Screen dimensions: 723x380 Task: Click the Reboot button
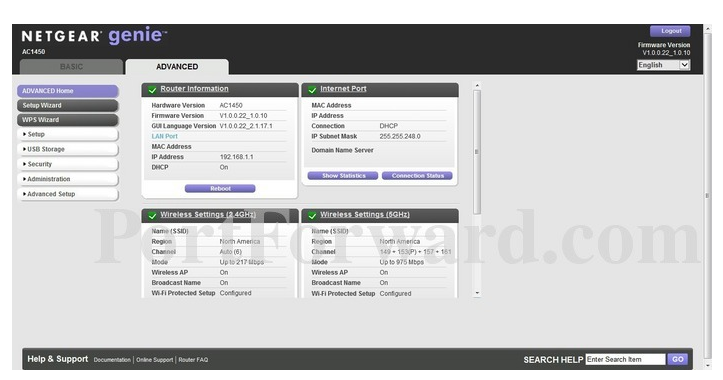pyautogui.click(x=220, y=189)
